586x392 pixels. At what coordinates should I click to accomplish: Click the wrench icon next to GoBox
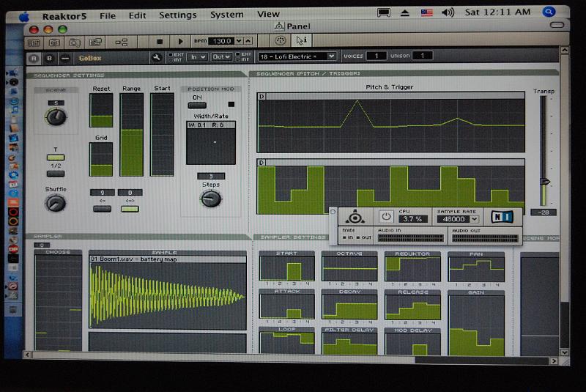click(156, 57)
